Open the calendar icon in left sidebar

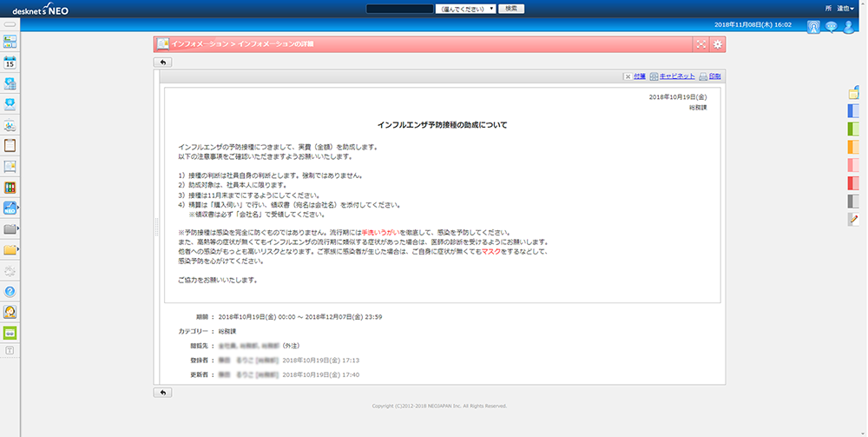click(11, 63)
